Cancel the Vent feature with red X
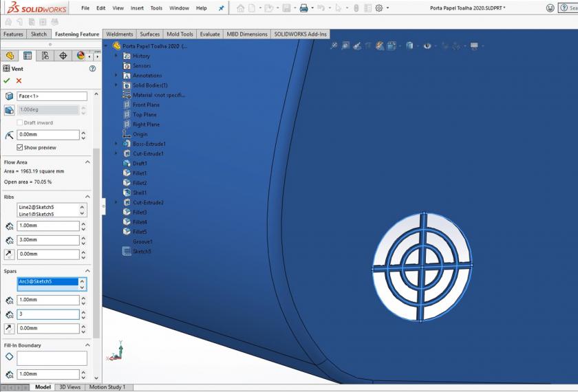This screenshot has width=578, height=392. pos(19,81)
